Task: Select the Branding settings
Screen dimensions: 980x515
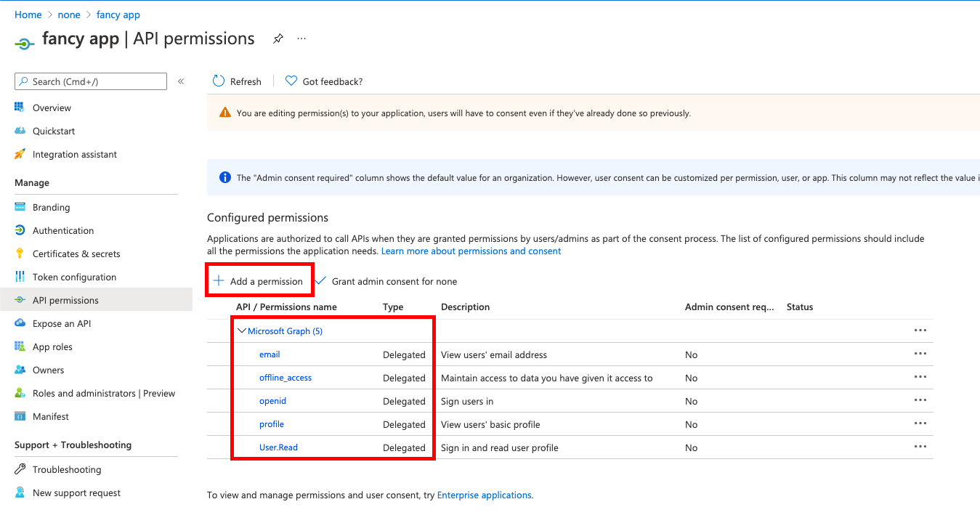Action: [x=52, y=207]
